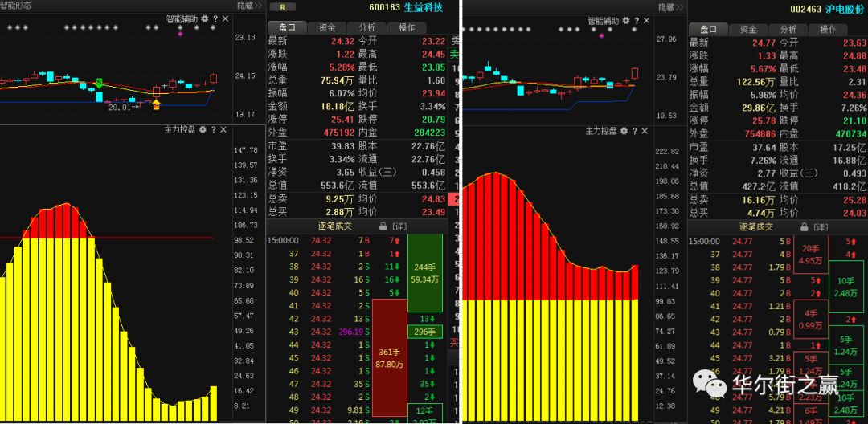Click the R badge beside 600183 title

pyautogui.click(x=282, y=7)
